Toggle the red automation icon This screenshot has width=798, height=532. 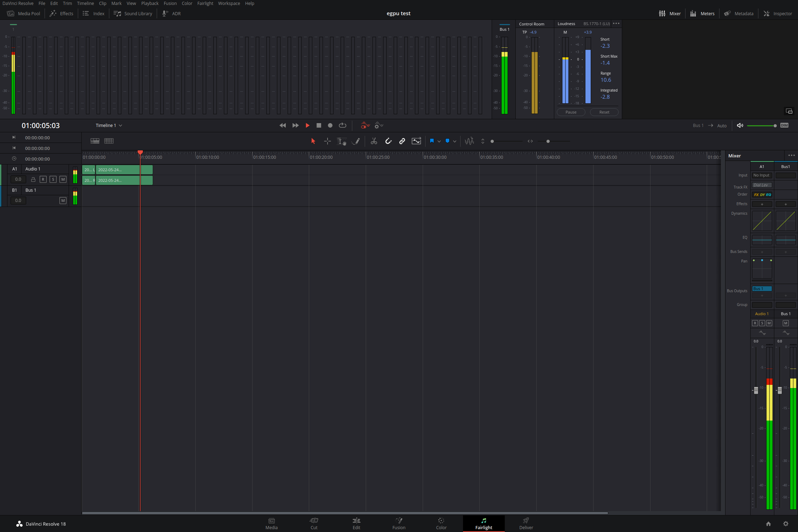point(365,125)
